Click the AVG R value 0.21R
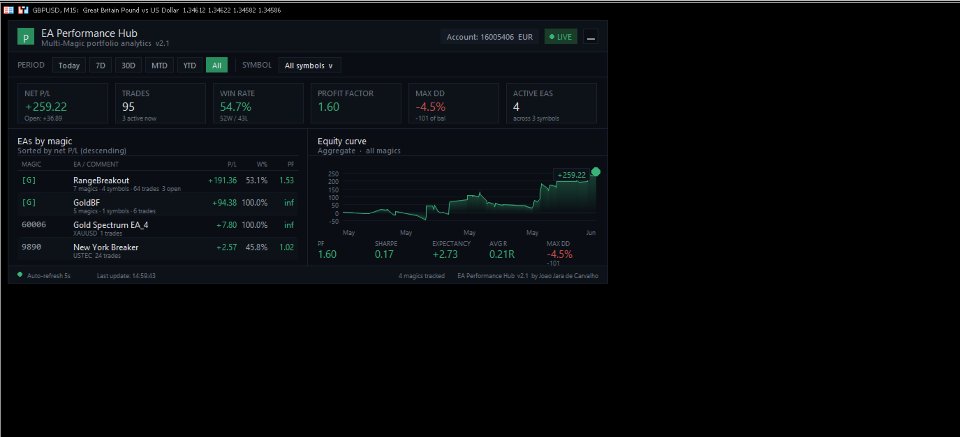Screen dimensions: 960x437 click(x=503, y=254)
